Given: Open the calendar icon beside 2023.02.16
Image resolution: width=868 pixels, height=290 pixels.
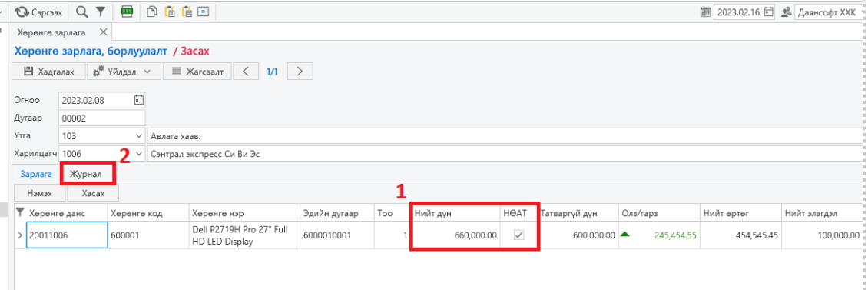Looking at the screenshot, I should 705,12.
